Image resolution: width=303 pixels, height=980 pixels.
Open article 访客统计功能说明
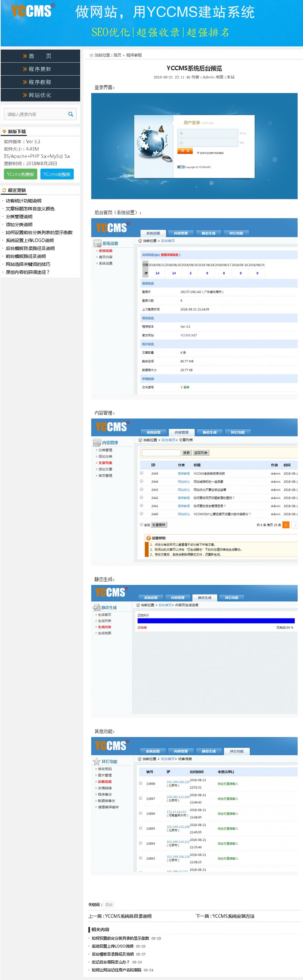point(23,200)
